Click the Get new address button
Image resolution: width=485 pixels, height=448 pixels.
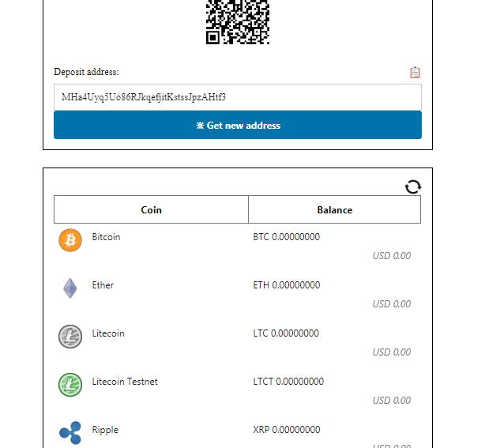(238, 125)
